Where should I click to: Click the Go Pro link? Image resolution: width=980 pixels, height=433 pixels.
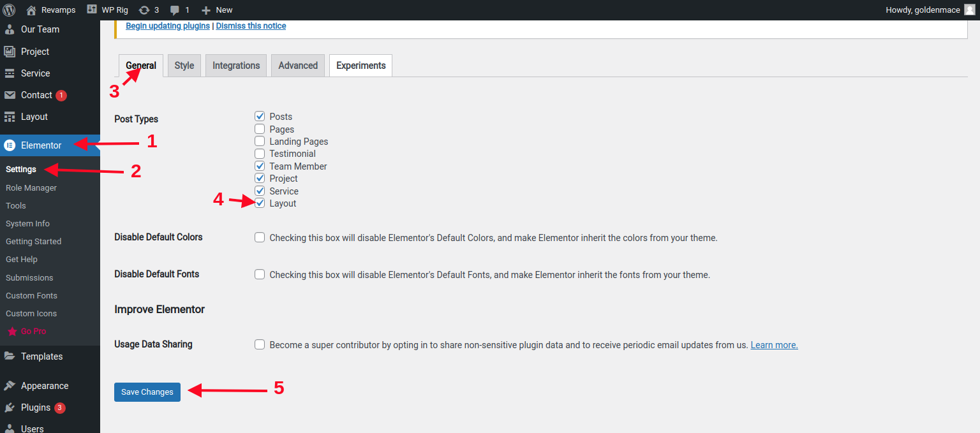[x=33, y=332]
